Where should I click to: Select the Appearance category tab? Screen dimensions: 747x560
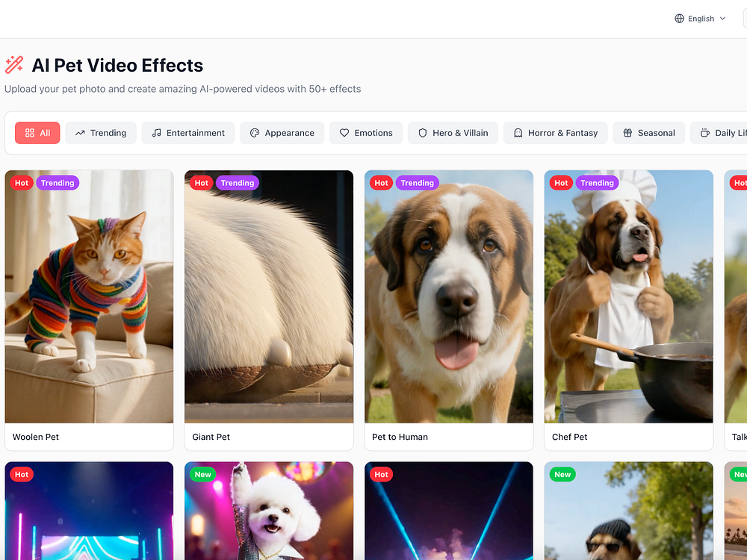click(282, 133)
